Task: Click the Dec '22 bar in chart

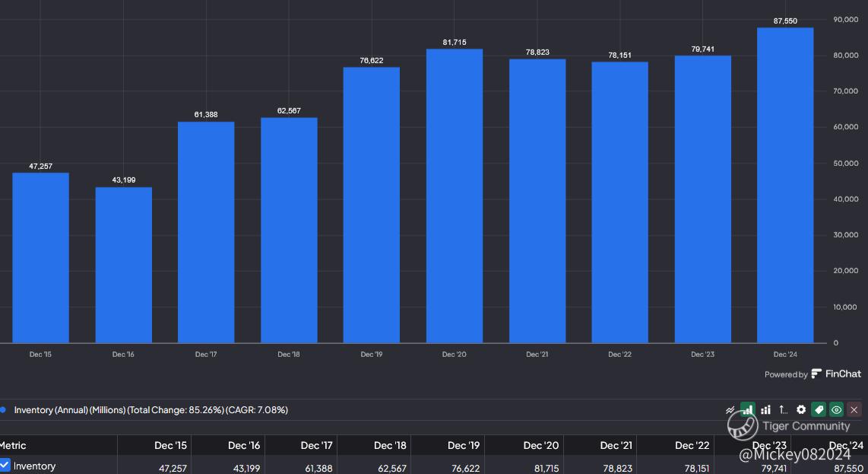Action: click(620, 202)
